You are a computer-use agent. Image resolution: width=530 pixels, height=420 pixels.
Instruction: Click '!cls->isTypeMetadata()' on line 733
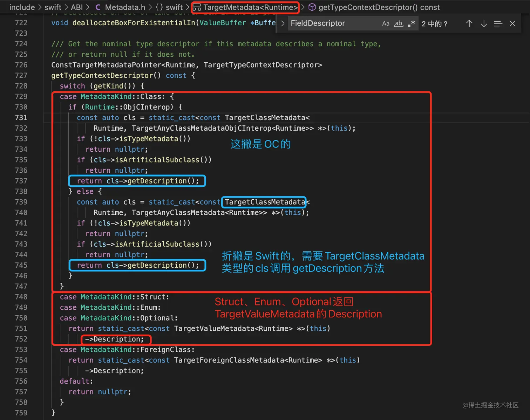140,139
